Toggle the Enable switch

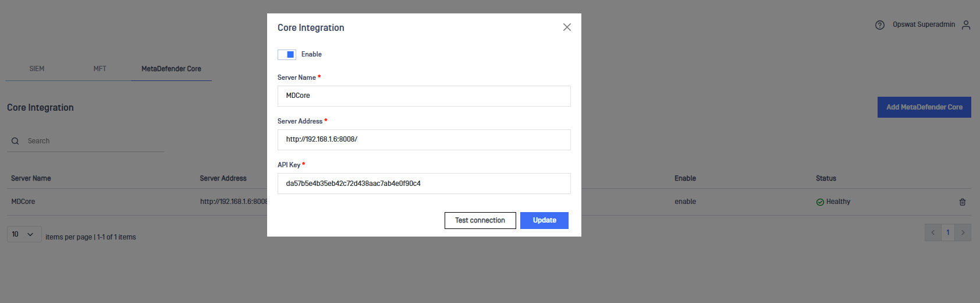click(287, 54)
